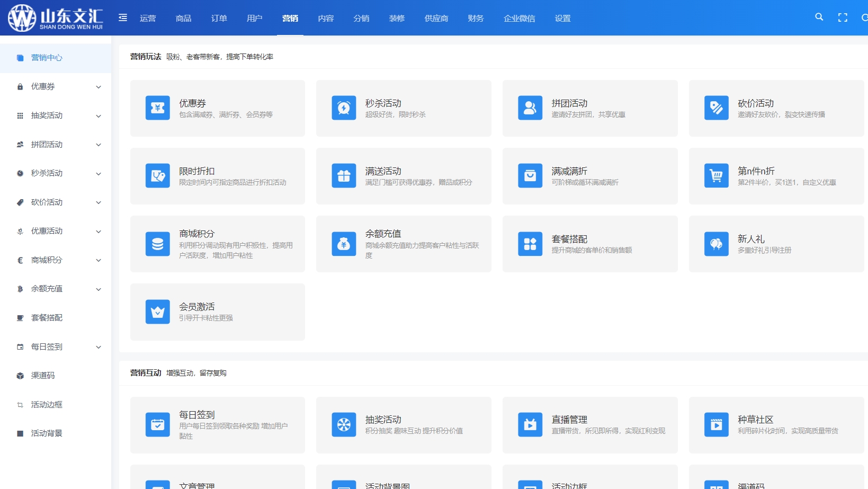This screenshot has height=489, width=868.
Task: Click the 直播管理 video icon
Action: pyautogui.click(x=530, y=425)
